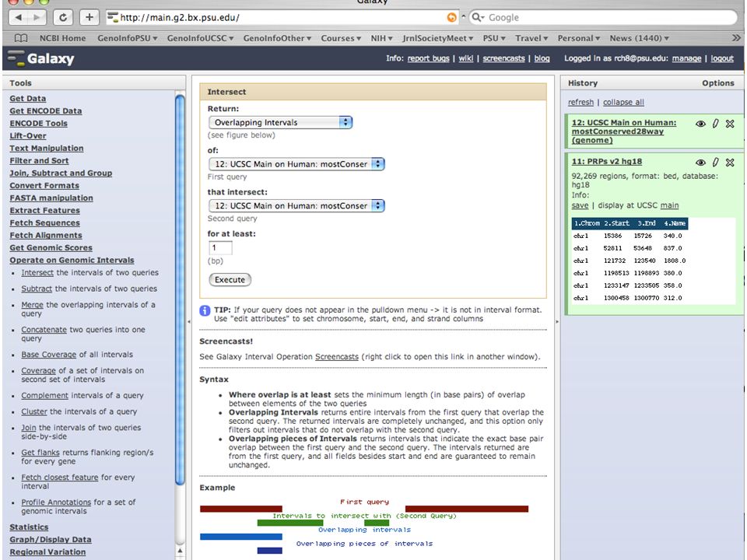Click the Galaxy logo icon
The height and width of the screenshot is (560, 747).
[x=16, y=58]
